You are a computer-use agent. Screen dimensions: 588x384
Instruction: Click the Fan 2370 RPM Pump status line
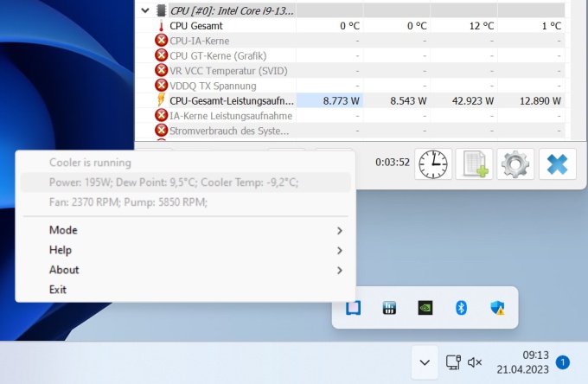tap(185, 202)
